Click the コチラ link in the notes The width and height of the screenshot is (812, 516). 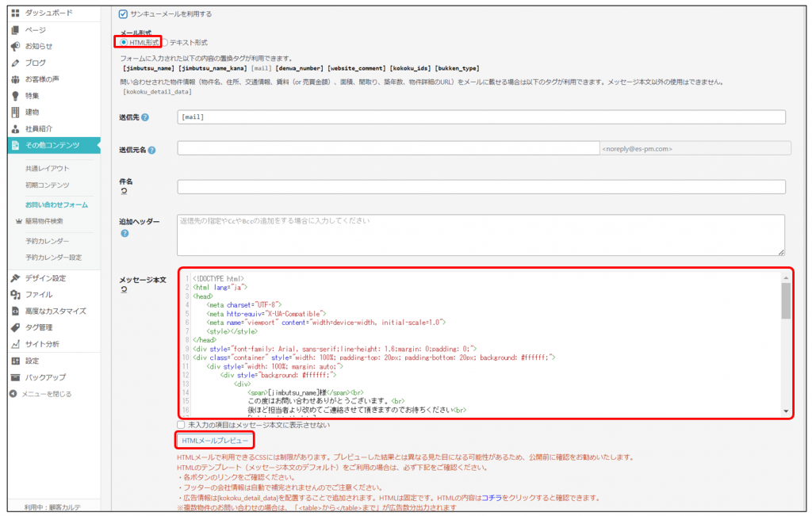pyautogui.click(x=493, y=498)
